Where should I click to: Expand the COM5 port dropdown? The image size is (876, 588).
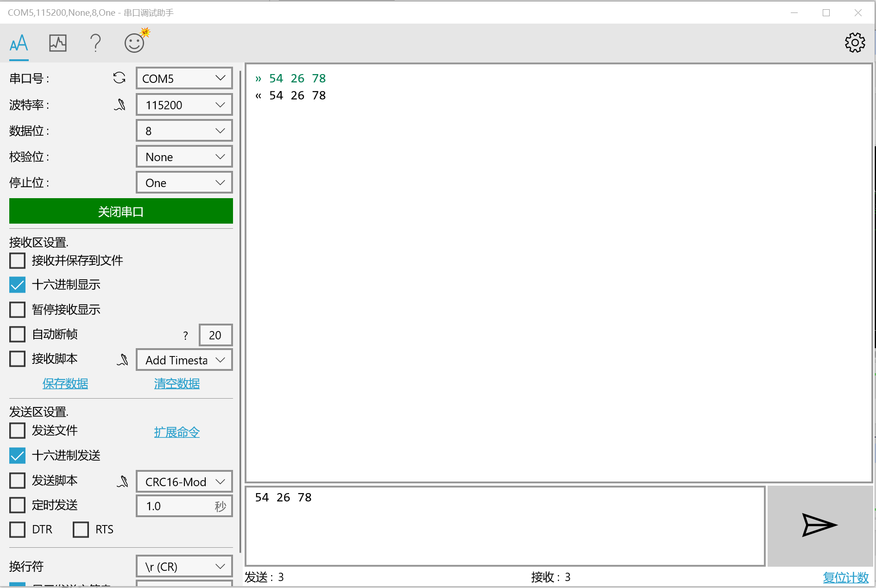[184, 78]
